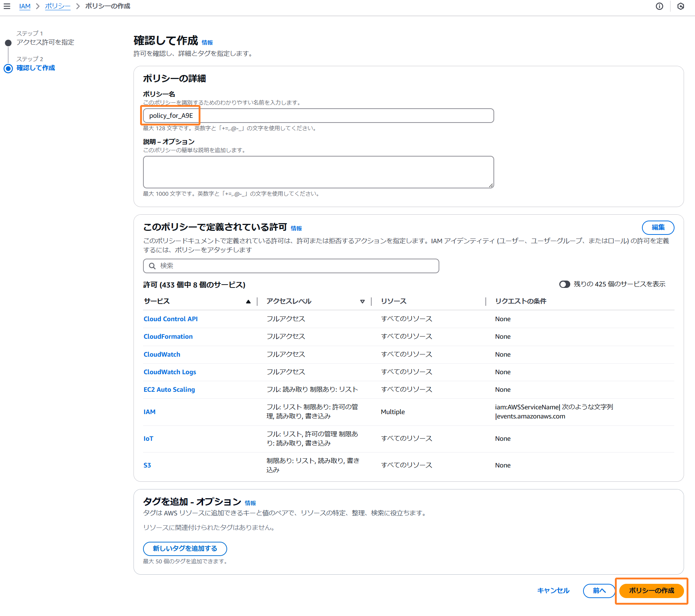The width and height of the screenshot is (695, 616).
Task: Click the info circle icon in header
Action: click(659, 6)
